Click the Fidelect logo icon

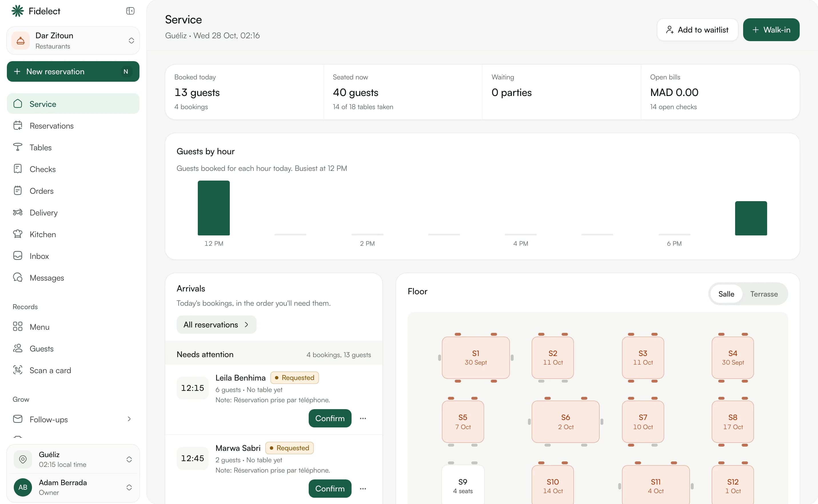(18, 11)
